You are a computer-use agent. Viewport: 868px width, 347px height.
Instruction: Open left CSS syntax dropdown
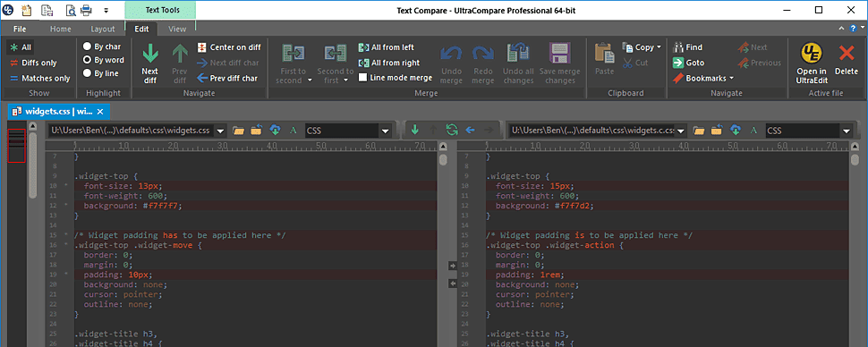tap(386, 131)
